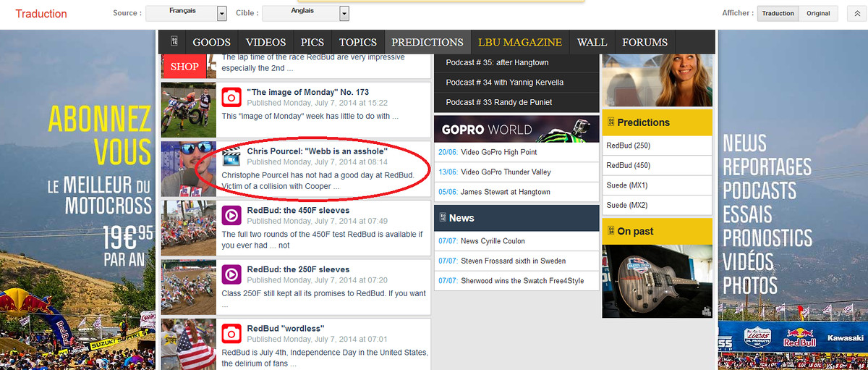Viewport: 868px width, 370px height.
Task: Click the small logo icon in On past header
Action: 610,231
